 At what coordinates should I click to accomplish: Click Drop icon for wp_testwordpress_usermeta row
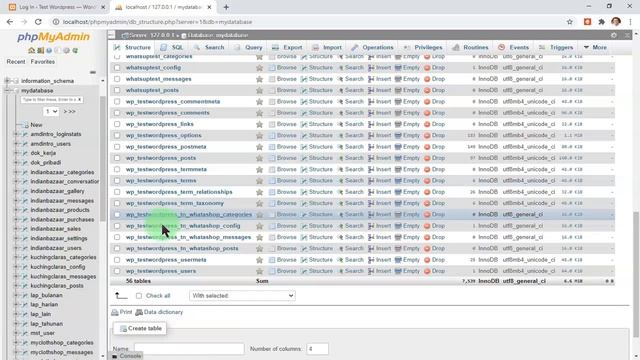[427, 260]
